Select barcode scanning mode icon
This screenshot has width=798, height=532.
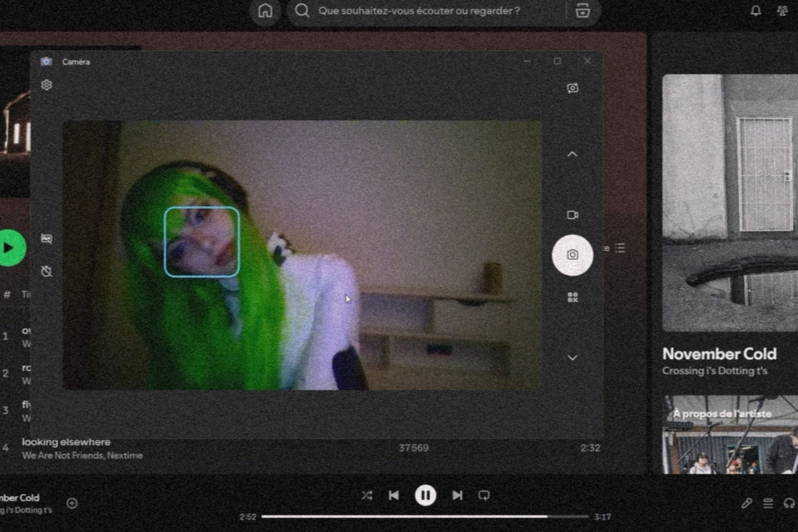[572, 297]
